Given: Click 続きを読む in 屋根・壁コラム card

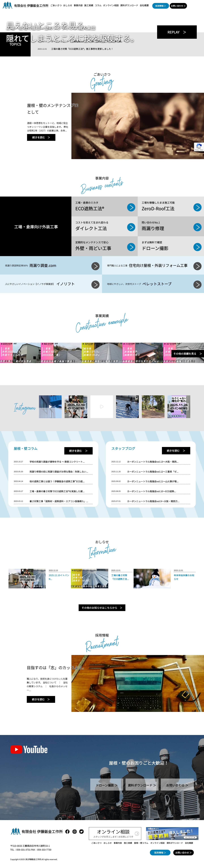Looking at the screenshot, I should point(78,451).
